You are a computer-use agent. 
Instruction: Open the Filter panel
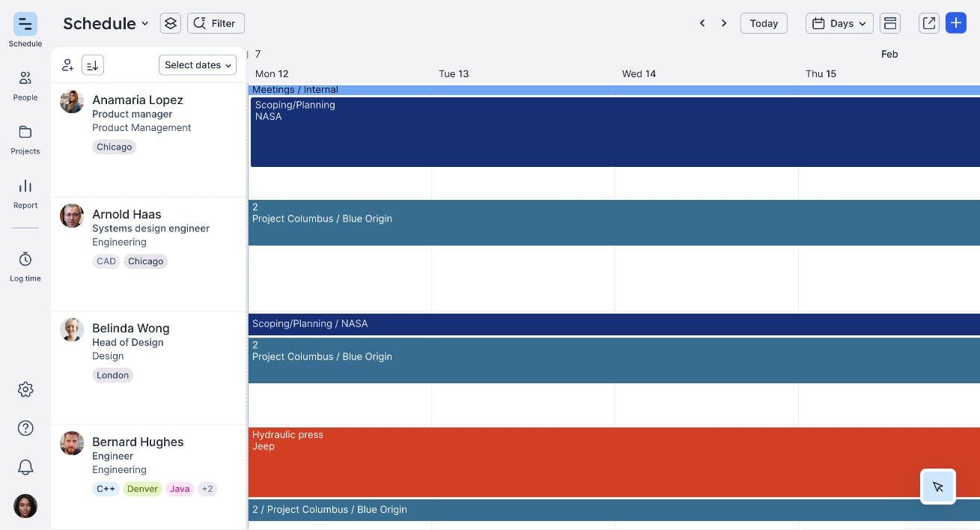(216, 23)
